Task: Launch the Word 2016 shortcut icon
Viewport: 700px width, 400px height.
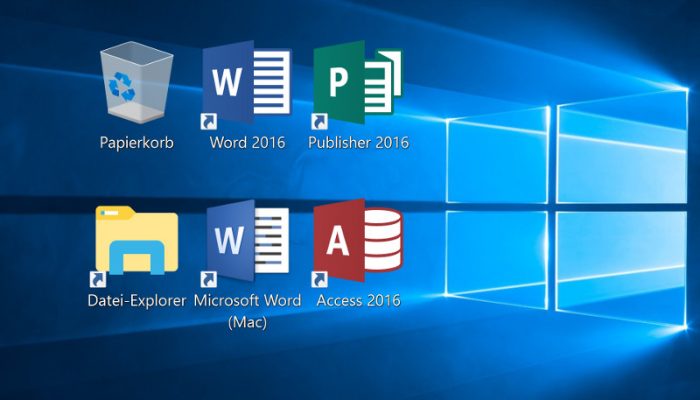Action: [246, 83]
